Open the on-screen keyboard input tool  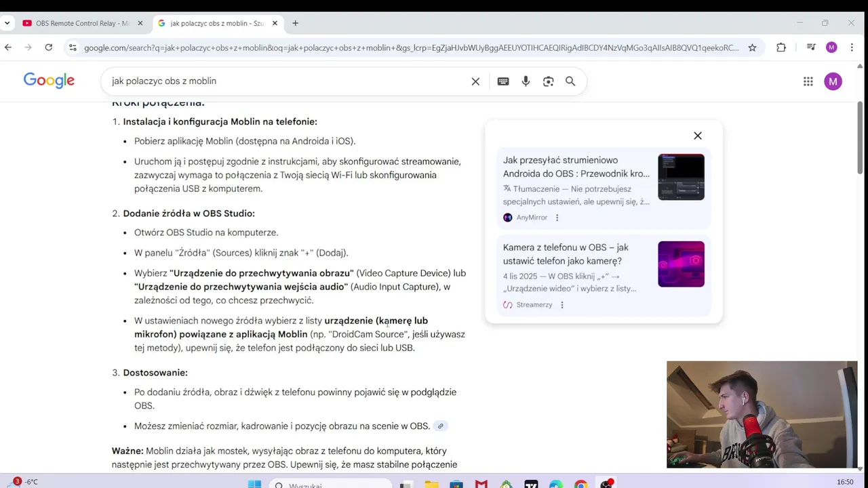pos(503,81)
